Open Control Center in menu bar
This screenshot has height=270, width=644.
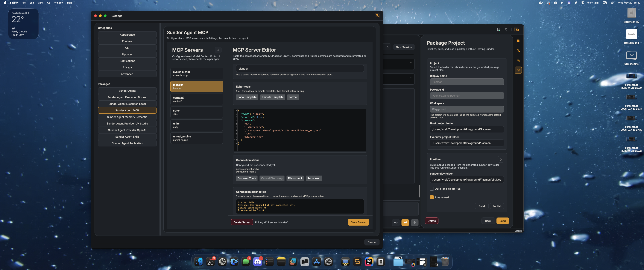[x=613, y=3]
